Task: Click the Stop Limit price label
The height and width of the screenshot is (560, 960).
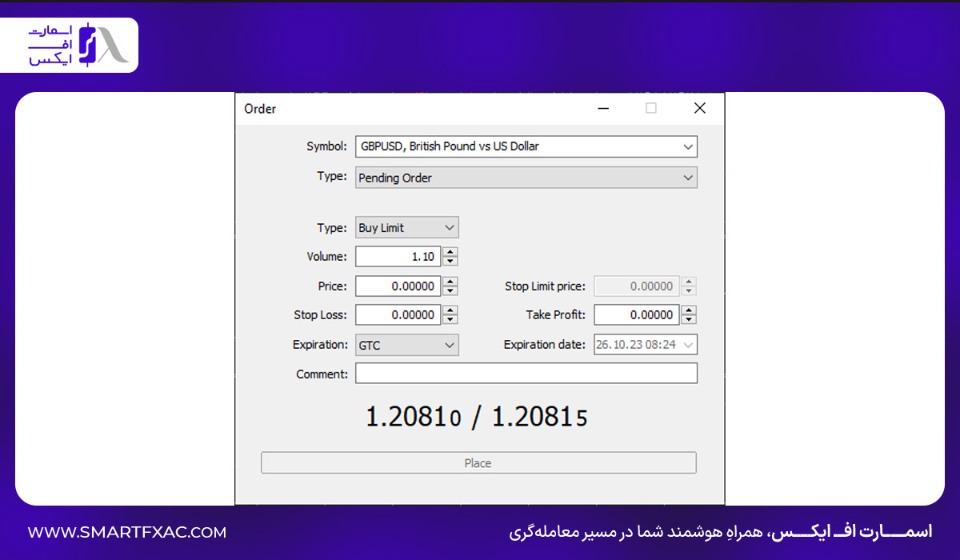Action: [x=545, y=286]
